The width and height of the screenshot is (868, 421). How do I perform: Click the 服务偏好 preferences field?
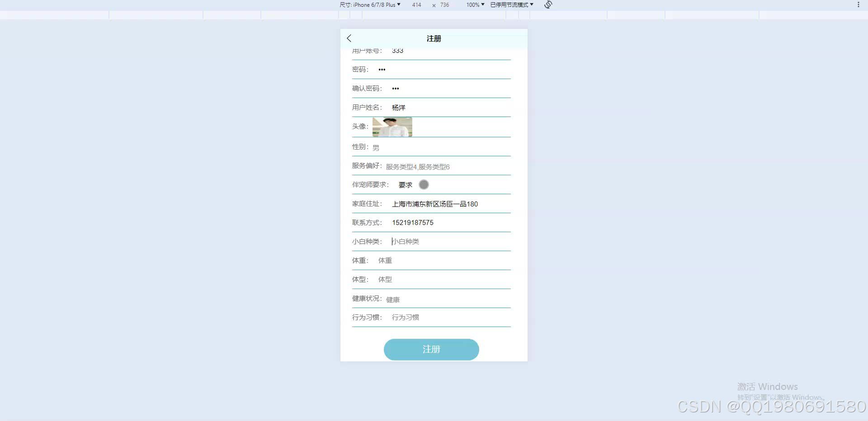pos(448,167)
